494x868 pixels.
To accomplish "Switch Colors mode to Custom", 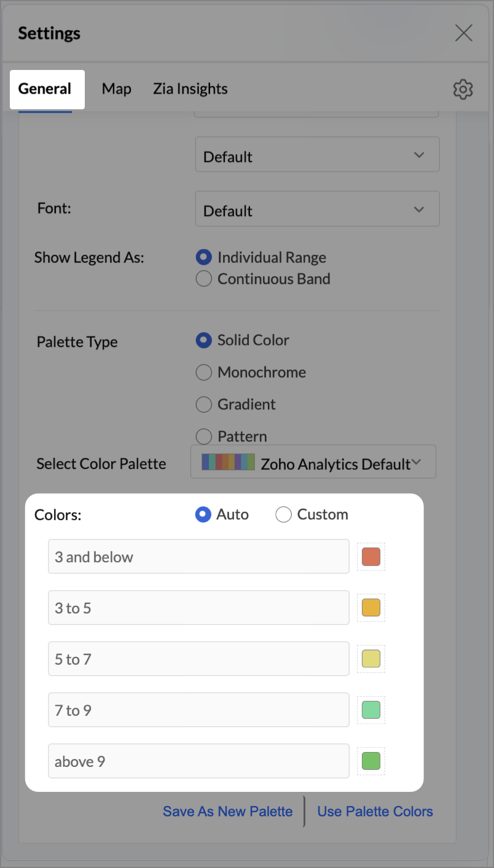I will pyautogui.click(x=283, y=514).
